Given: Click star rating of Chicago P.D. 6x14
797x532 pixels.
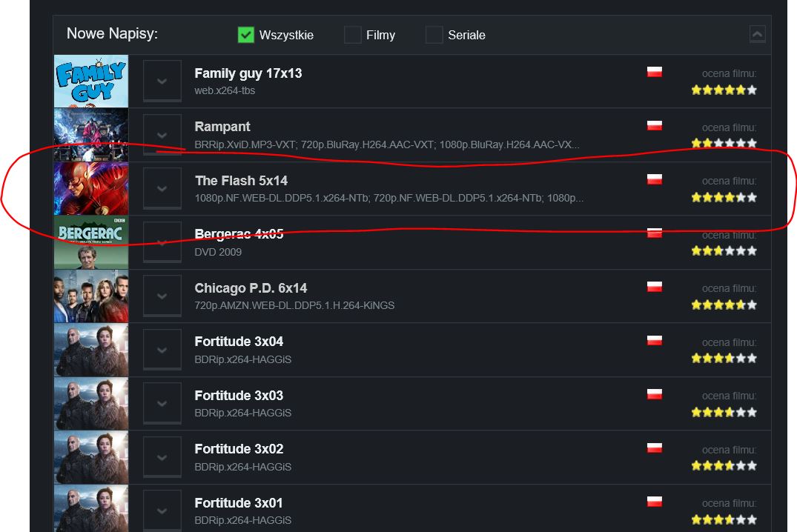Looking at the screenshot, I should pyautogui.click(x=724, y=305).
